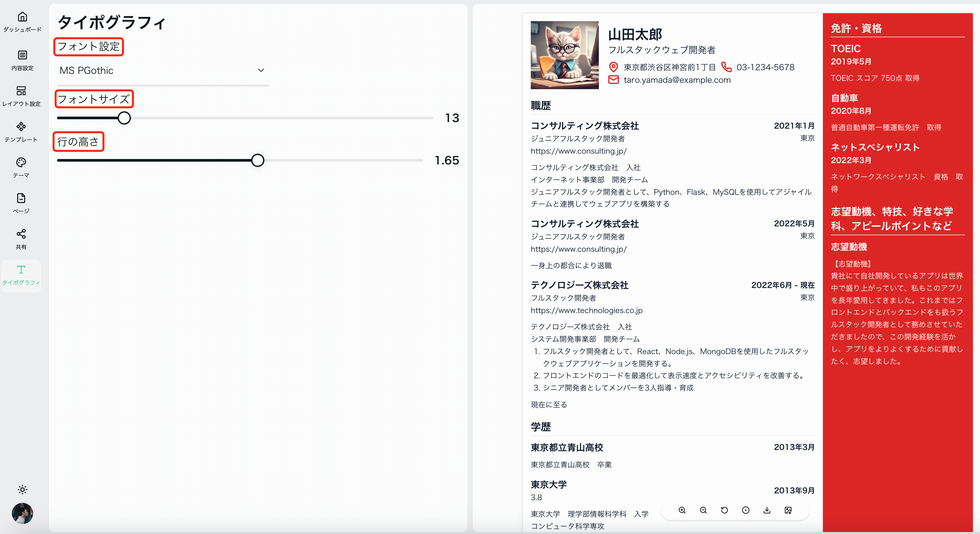Click 東京都渋谷区神宮前1丁目 address text
Viewport: 980px width, 534px height.
[x=670, y=67]
